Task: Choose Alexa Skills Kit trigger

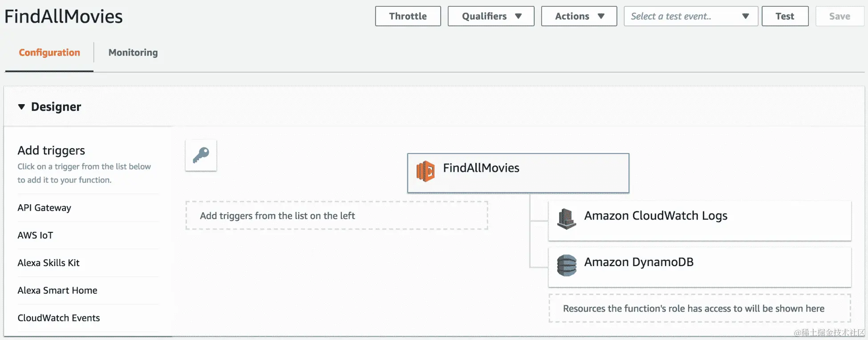Action: (x=49, y=263)
